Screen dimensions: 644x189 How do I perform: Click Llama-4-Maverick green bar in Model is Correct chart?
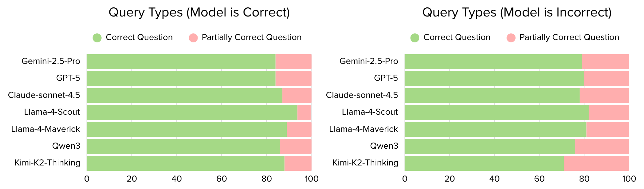pyautogui.click(x=186, y=129)
